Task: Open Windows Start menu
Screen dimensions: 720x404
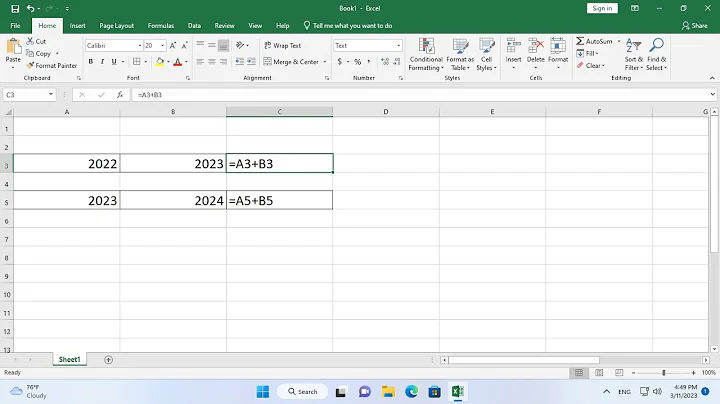Action: 263,392
